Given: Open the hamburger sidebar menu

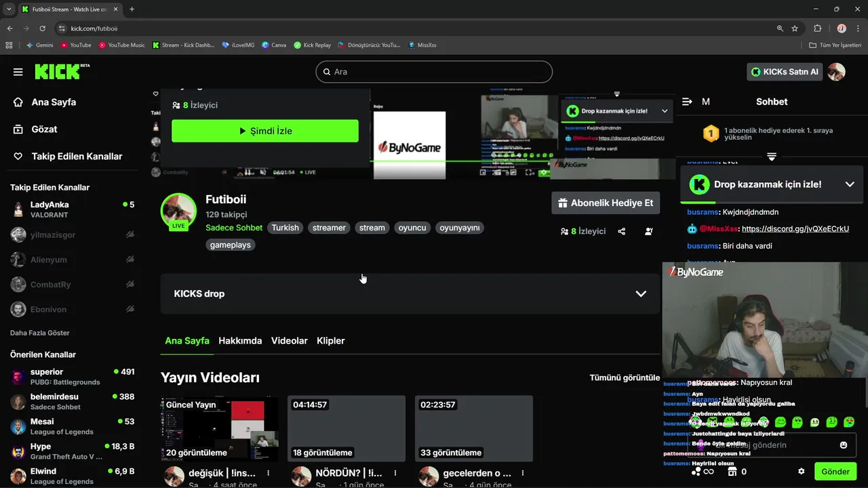Looking at the screenshot, I should click(x=18, y=72).
